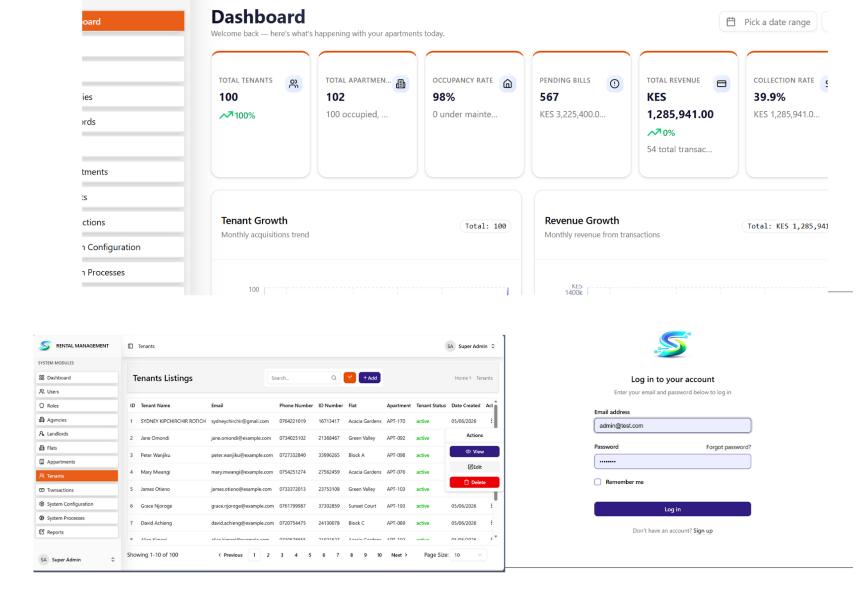The image size is (868, 616).
Task: Open Users in the sidebar
Action: (77, 391)
